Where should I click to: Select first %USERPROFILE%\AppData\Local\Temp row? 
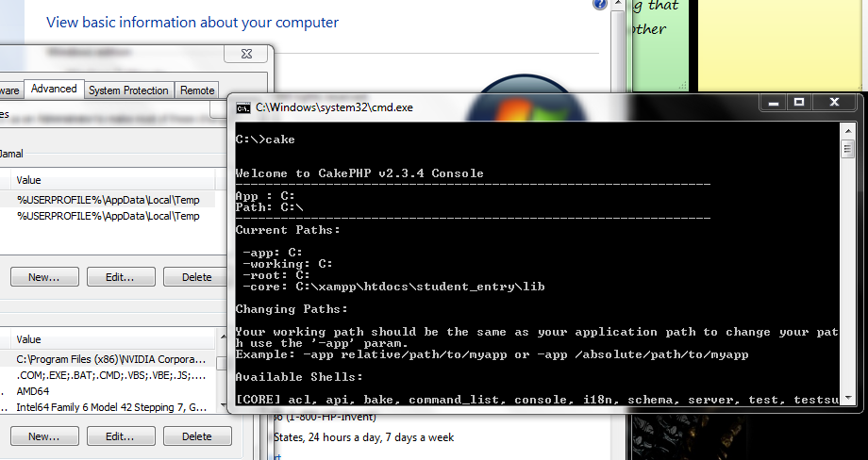pos(108,200)
